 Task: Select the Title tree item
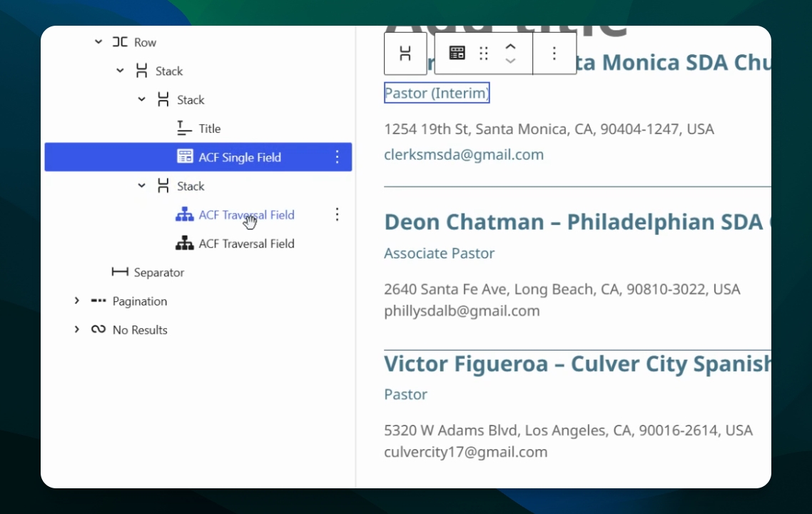210,128
